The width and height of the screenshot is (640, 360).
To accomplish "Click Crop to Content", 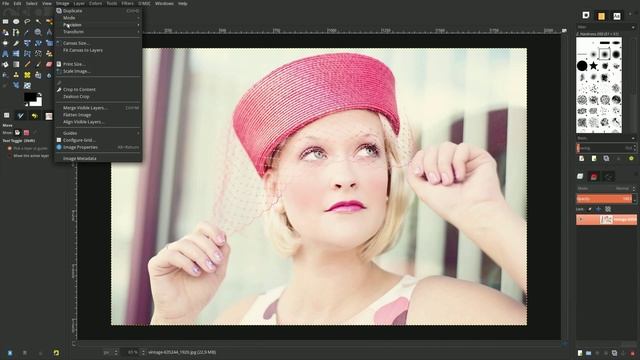I will [99, 89].
